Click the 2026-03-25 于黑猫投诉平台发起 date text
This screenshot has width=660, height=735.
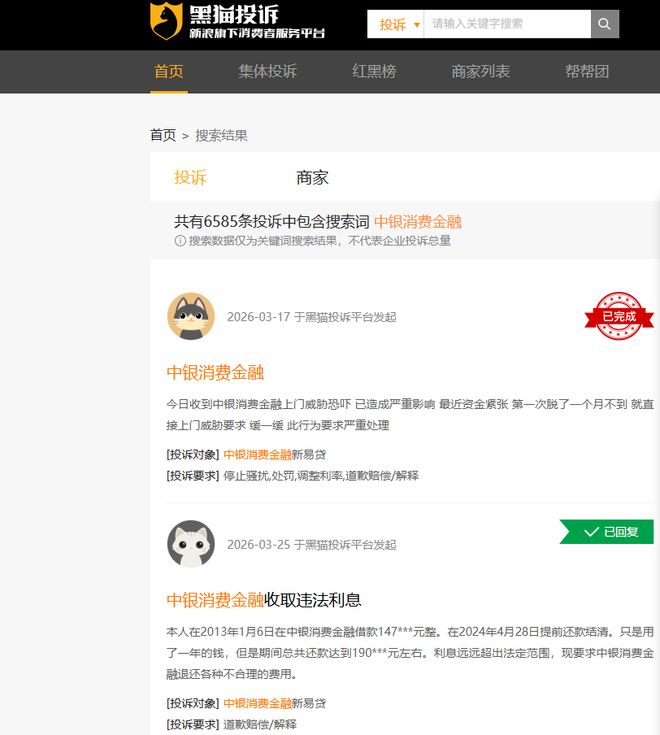coord(312,545)
